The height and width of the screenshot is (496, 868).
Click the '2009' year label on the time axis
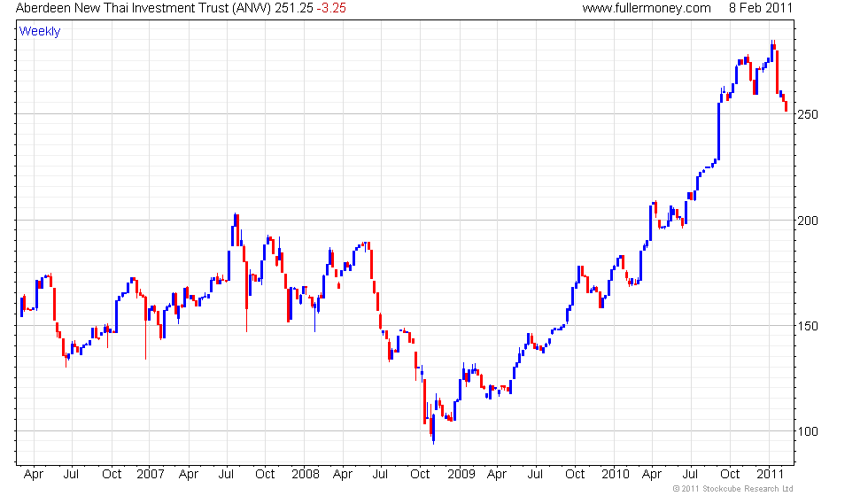pyautogui.click(x=461, y=475)
